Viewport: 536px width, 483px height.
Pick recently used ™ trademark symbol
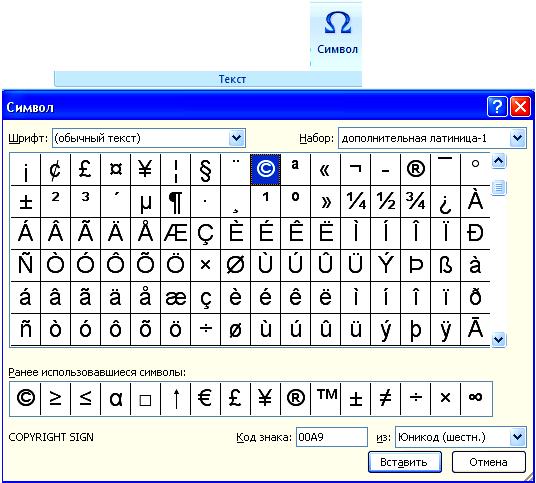[325, 399]
